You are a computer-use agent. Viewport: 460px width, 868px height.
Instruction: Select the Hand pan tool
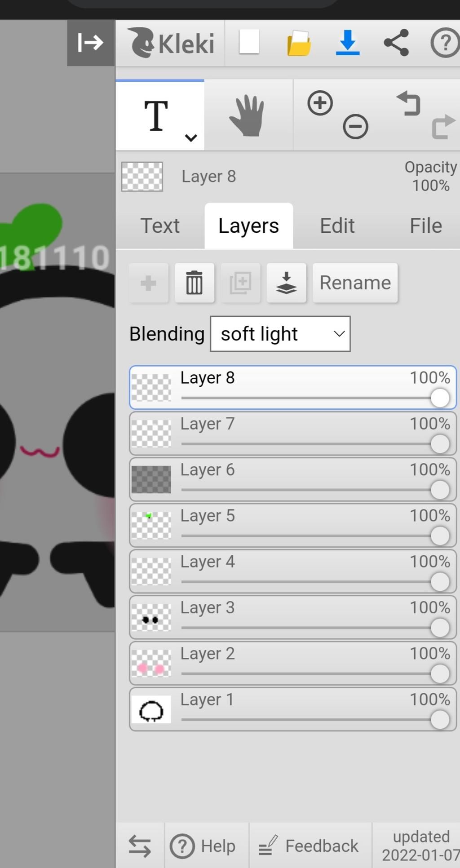point(247,116)
